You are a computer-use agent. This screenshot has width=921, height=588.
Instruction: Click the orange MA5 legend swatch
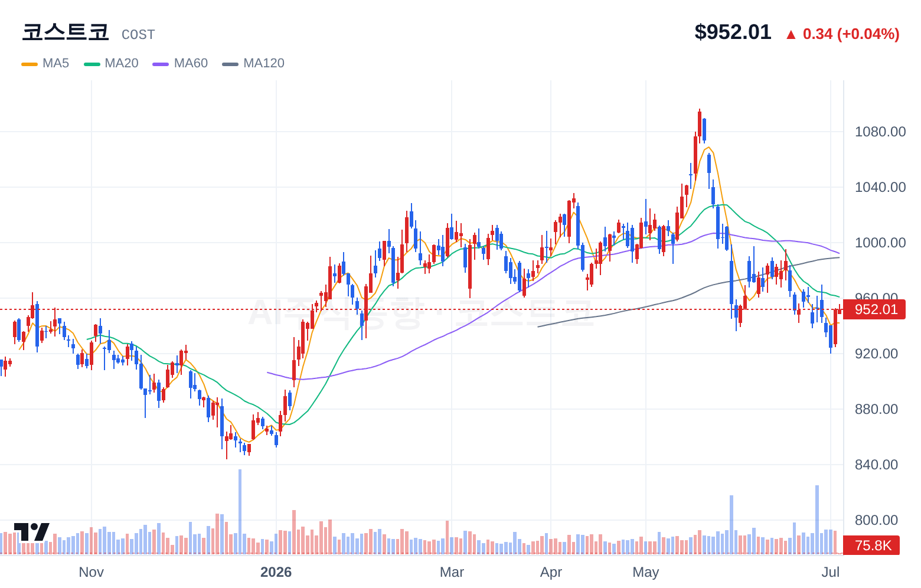(x=30, y=64)
